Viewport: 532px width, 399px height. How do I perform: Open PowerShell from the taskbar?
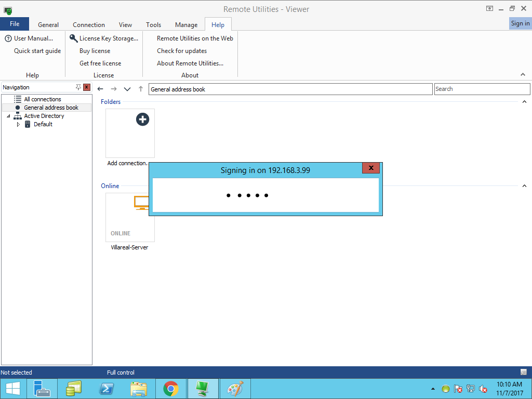[107, 389]
